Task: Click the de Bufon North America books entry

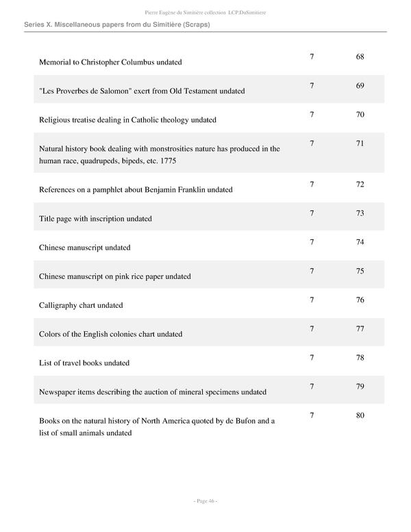Action: (x=156, y=427)
